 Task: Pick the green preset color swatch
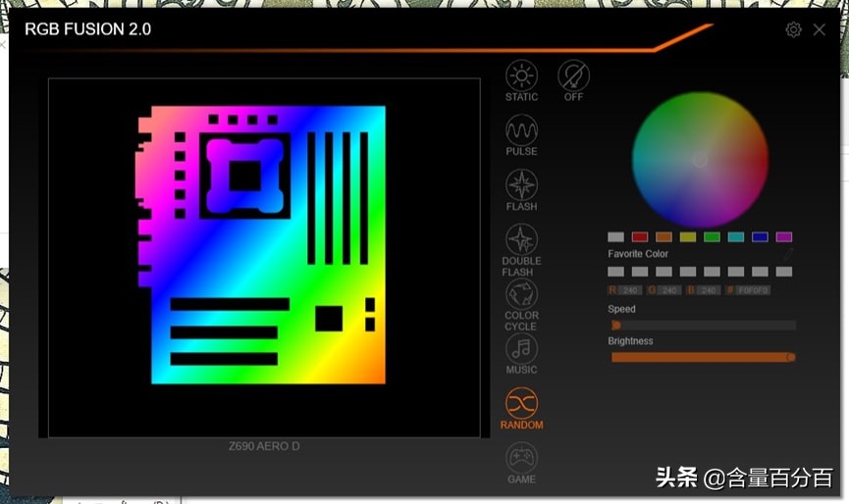(712, 237)
